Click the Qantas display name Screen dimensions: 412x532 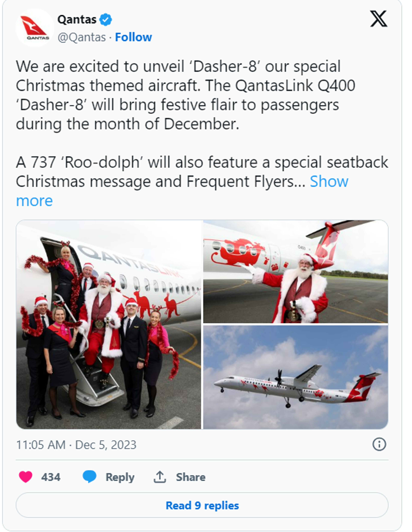[77, 20]
